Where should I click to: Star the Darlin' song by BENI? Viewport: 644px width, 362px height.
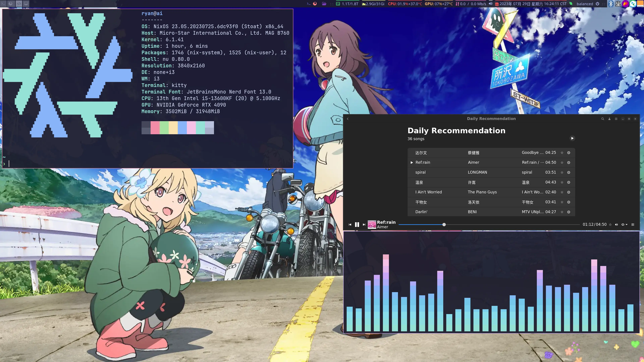tap(562, 212)
